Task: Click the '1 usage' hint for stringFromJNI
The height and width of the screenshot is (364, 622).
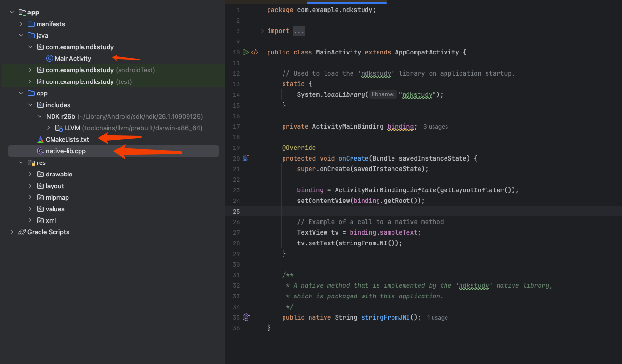Action: 437,318
